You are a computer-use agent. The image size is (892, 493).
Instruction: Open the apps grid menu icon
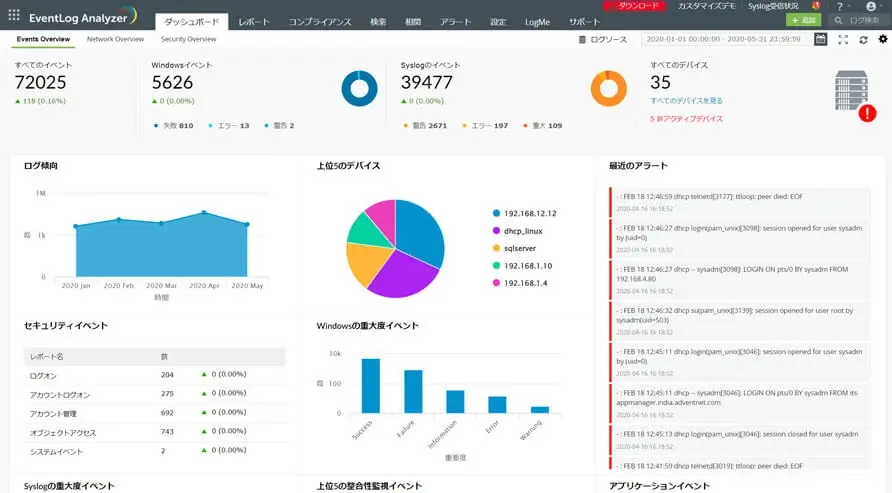(x=14, y=15)
